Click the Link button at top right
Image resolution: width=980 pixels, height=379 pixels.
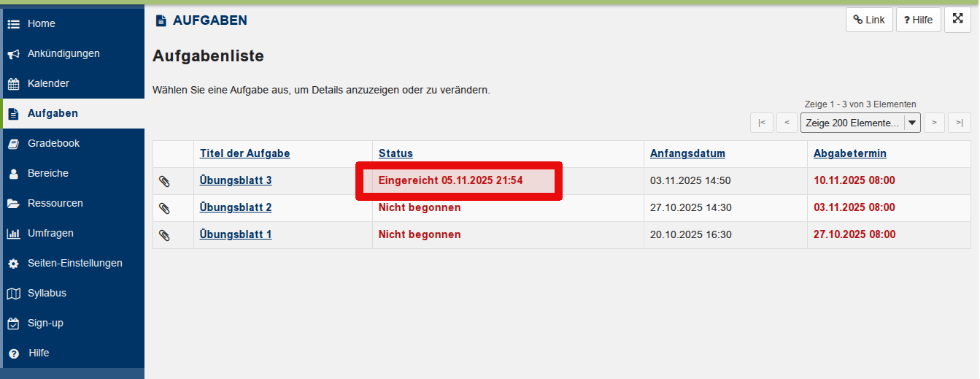[x=868, y=20]
